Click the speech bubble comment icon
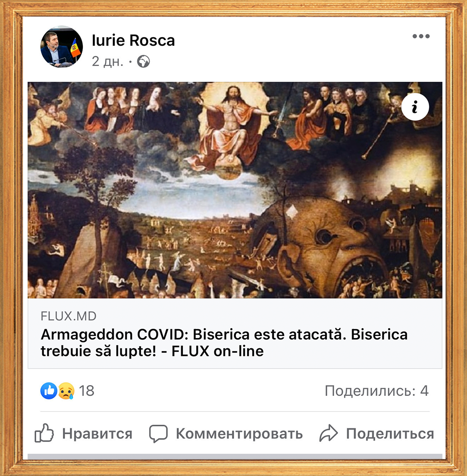The image size is (467, 476). pos(158,433)
